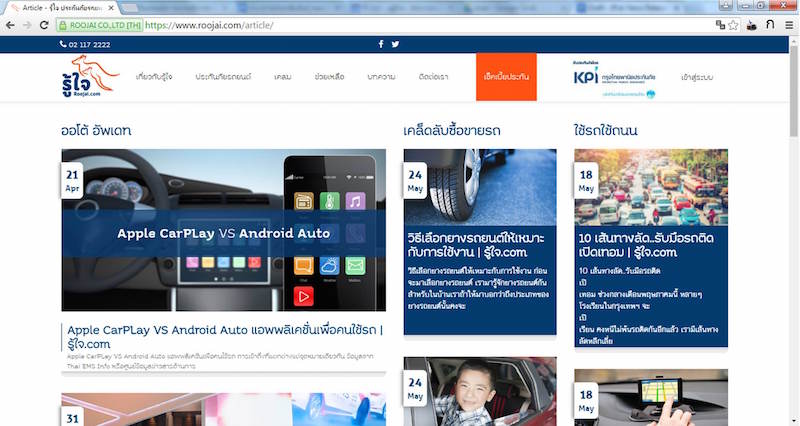Open เกี่ยวกับรู้ใจ menu item
800x426 pixels.
coord(154,77)
